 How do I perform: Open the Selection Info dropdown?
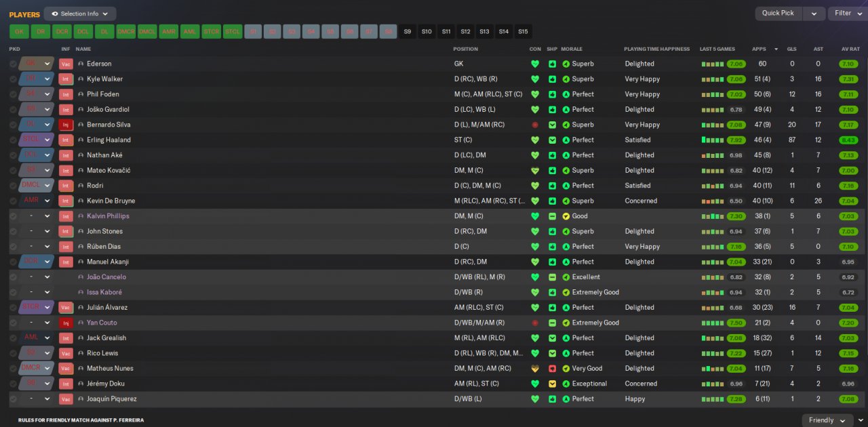pyautogui.click(x=80, y=14)
